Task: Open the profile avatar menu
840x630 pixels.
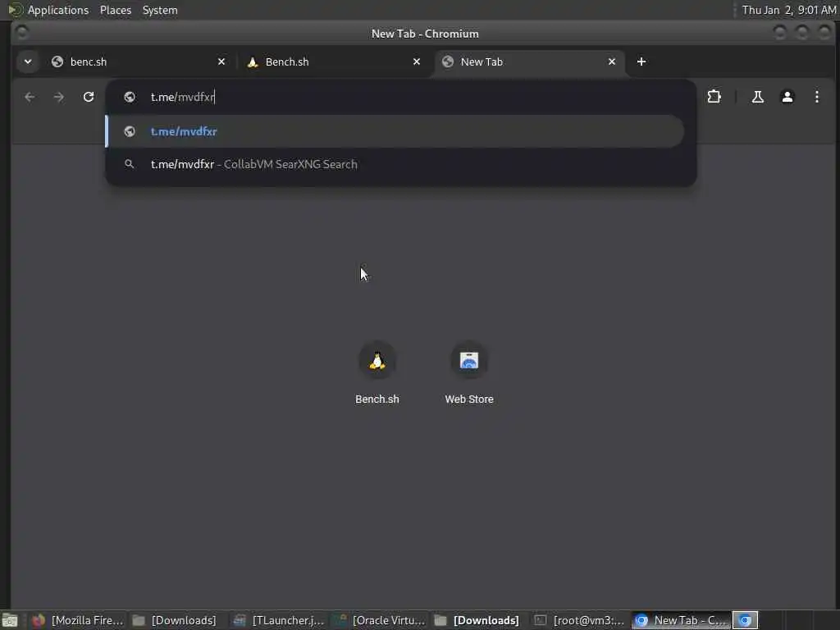Action: tap(787, 97)
